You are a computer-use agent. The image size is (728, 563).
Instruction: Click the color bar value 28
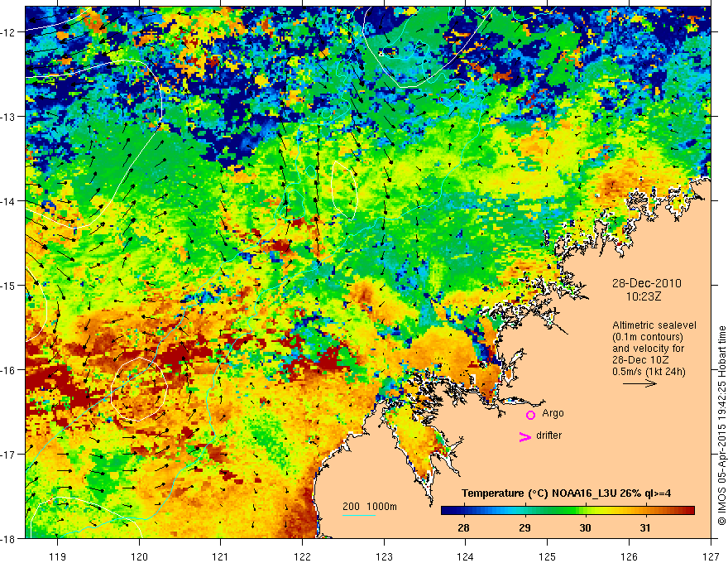[x=463, y=527]
